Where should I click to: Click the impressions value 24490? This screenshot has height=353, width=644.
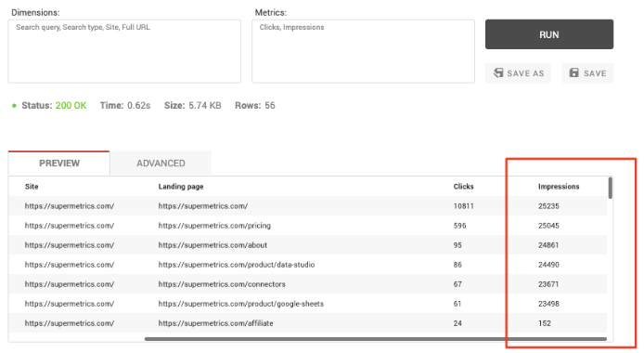coord(548,265)
